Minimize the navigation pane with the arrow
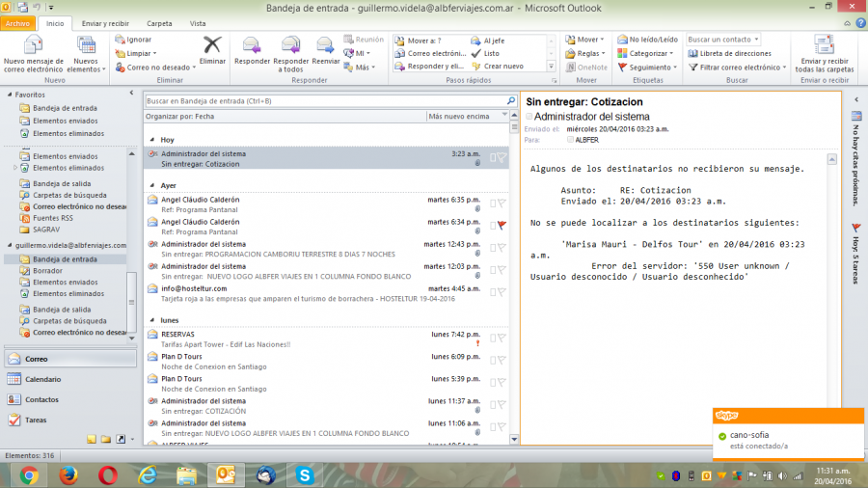 tap(131, 93)
